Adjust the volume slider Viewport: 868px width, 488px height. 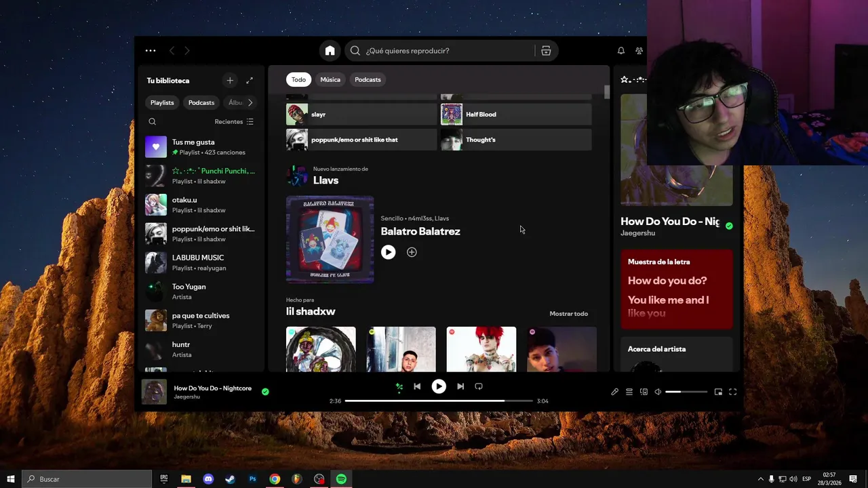(686, 392)
